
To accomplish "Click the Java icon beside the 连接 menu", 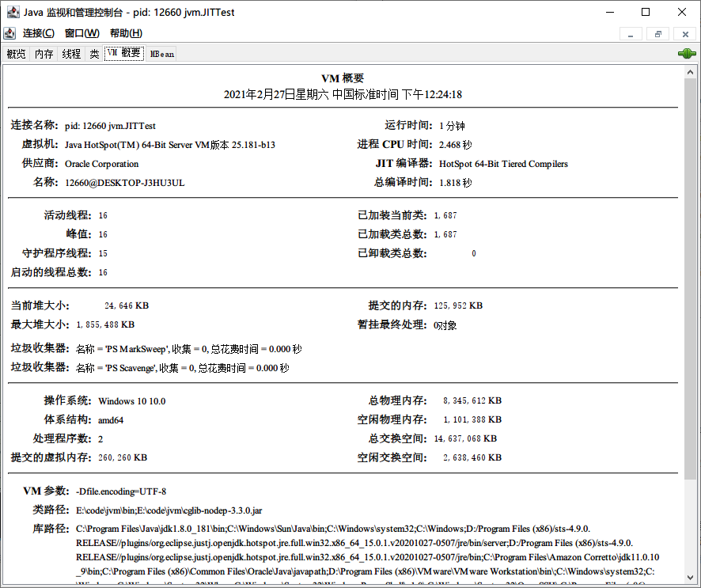I will tap(9, 33).
